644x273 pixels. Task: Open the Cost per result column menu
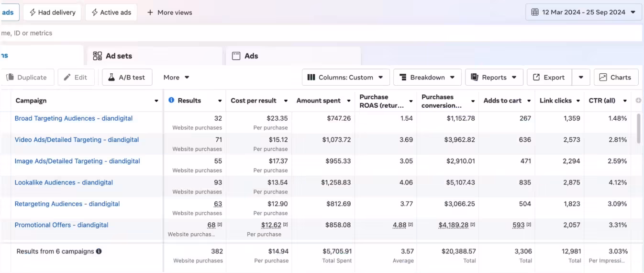click(286, 101)
